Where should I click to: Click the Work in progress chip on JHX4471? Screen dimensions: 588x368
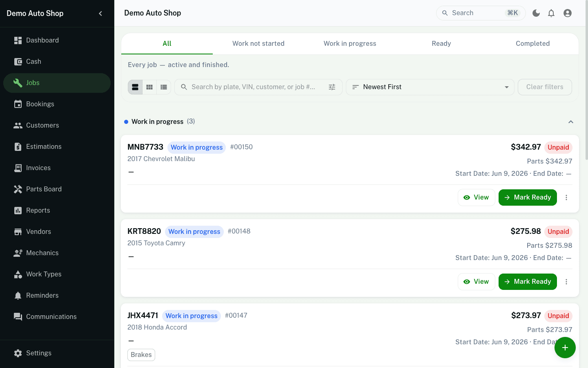pos(192,316)
